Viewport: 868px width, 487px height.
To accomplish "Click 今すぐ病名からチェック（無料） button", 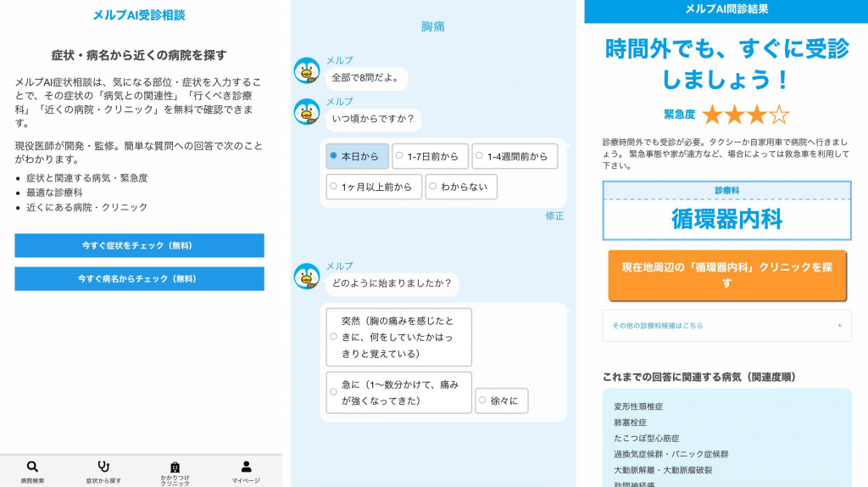I will [x=140, y=278].
